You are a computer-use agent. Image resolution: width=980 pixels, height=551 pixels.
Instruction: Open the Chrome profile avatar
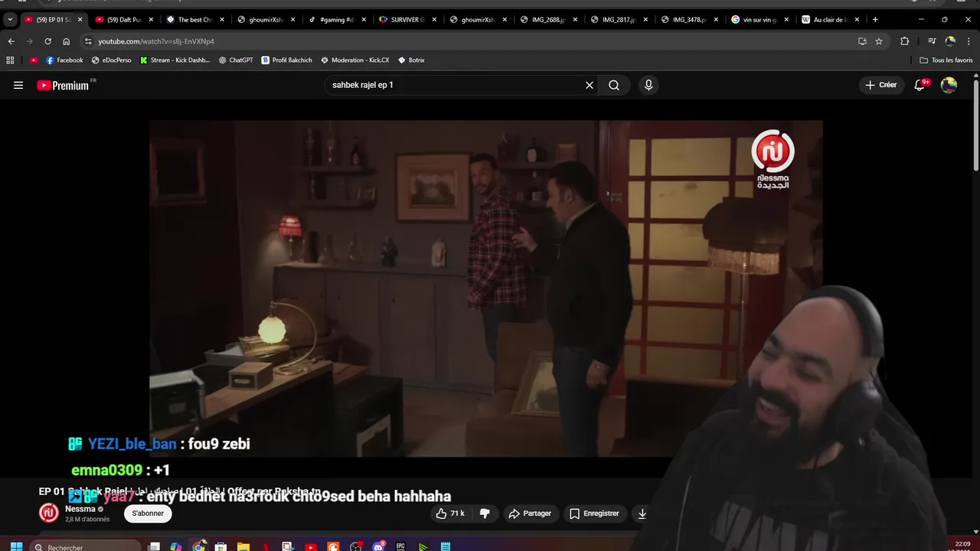coord(950,41)
